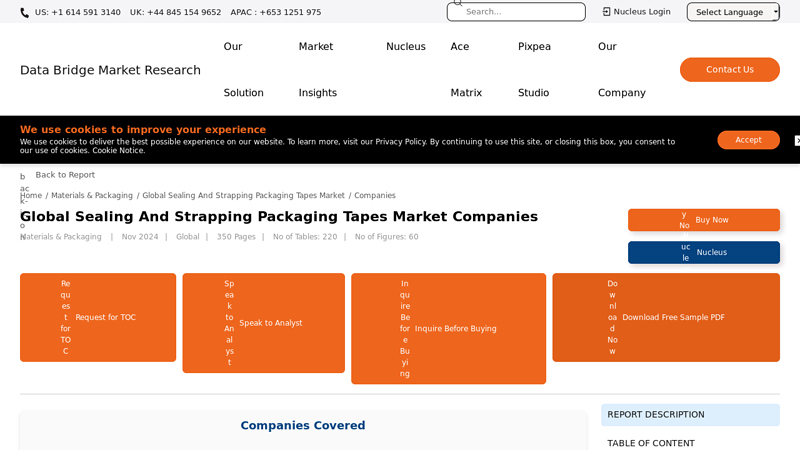Click the Back to Report link
Viewport: 800px width, 450px height.
point(65,174)
